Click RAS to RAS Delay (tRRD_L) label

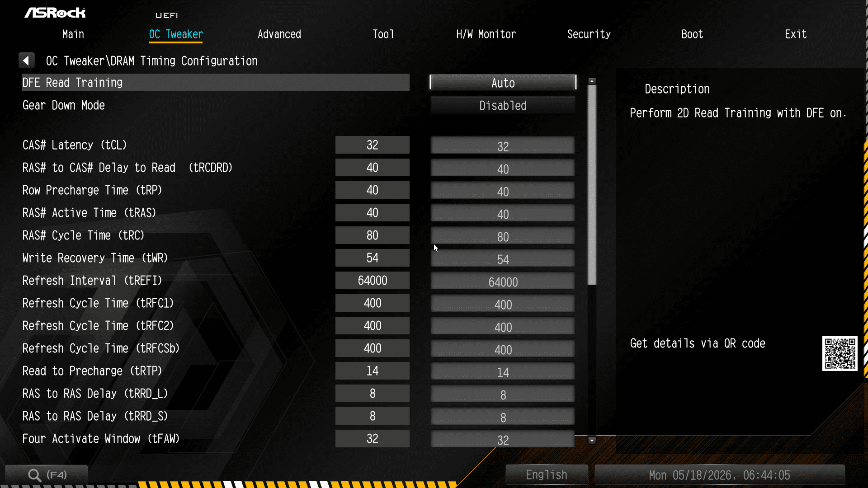(x=95, y=394)
